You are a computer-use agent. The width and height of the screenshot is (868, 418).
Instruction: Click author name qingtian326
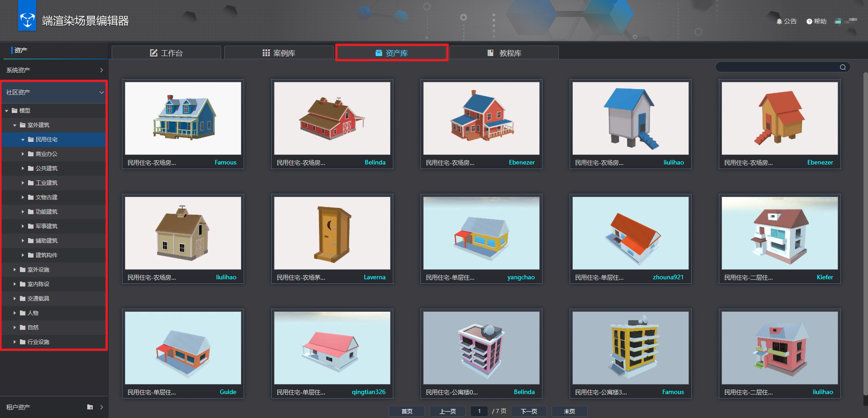(x=368, y=392)
